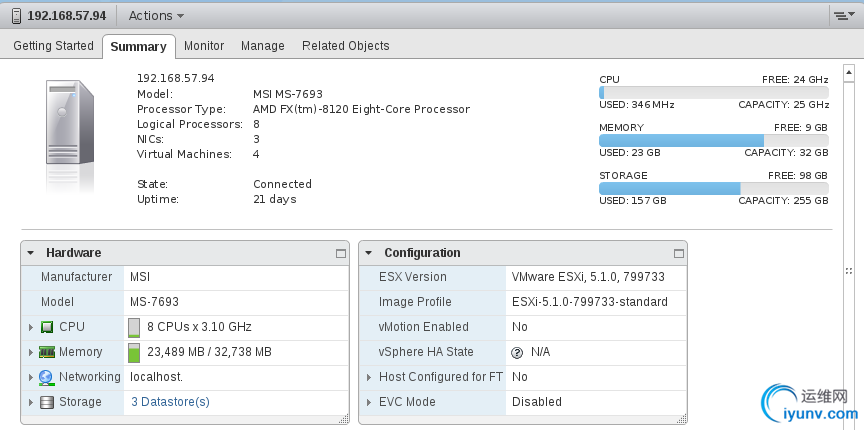This screenshot has width=864, height=430.
Task: Click ESXi-5.1.0-799733-standard image profile value
Action: click(590, 302)
